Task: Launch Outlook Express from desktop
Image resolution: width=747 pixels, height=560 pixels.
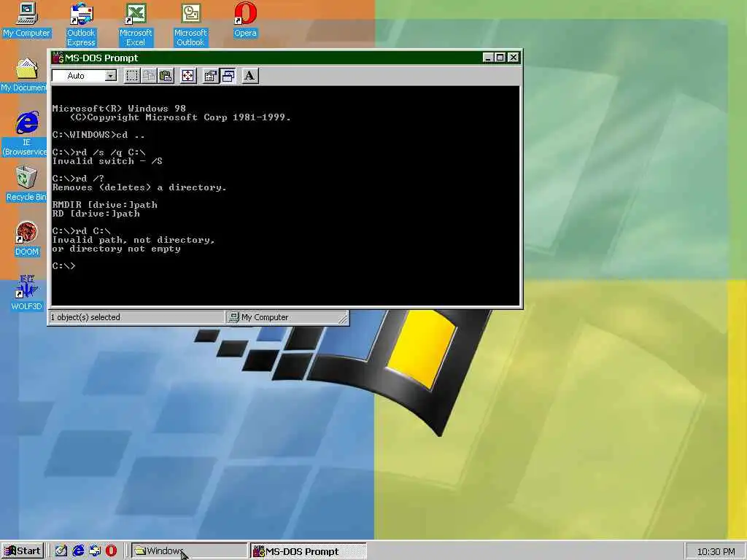Action: (x=81, y=24)
